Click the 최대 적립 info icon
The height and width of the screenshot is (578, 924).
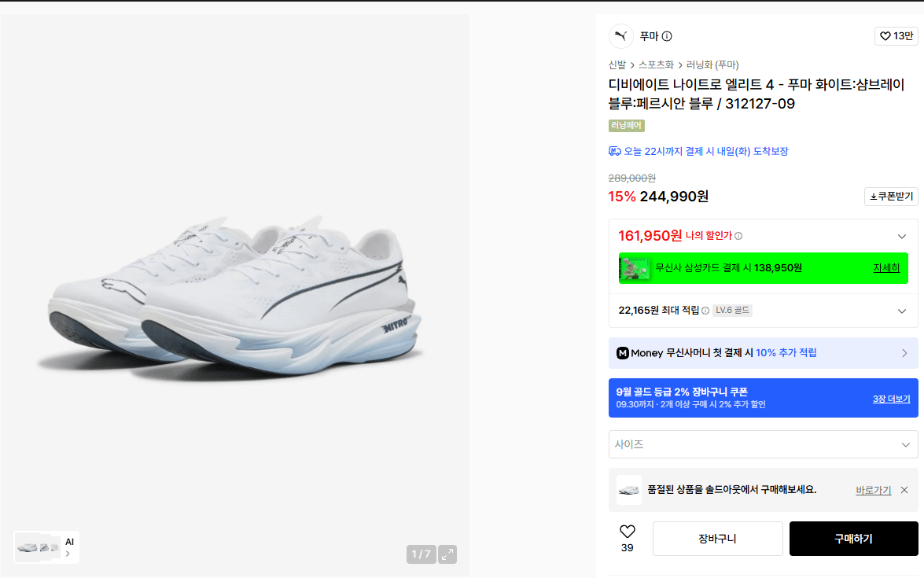[705, 311]
